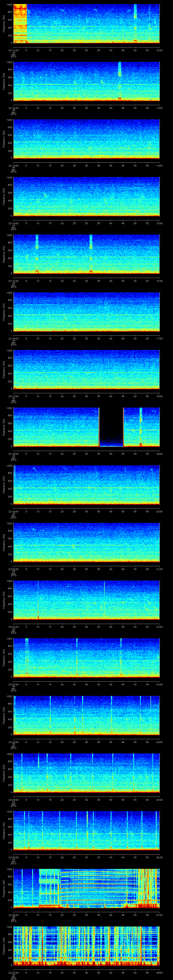Click the 23:27:00 start time label
The height and width of the screenshot is (980, 173).
(13, 972)
